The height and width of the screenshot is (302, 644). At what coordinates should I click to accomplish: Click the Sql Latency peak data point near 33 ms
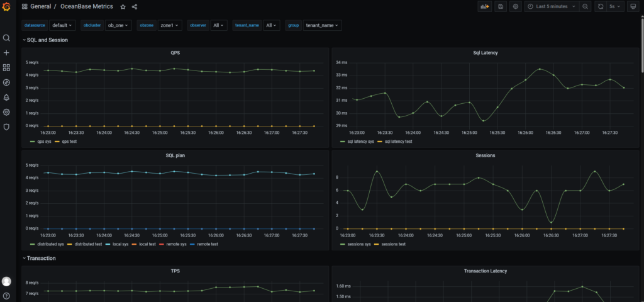540,69
